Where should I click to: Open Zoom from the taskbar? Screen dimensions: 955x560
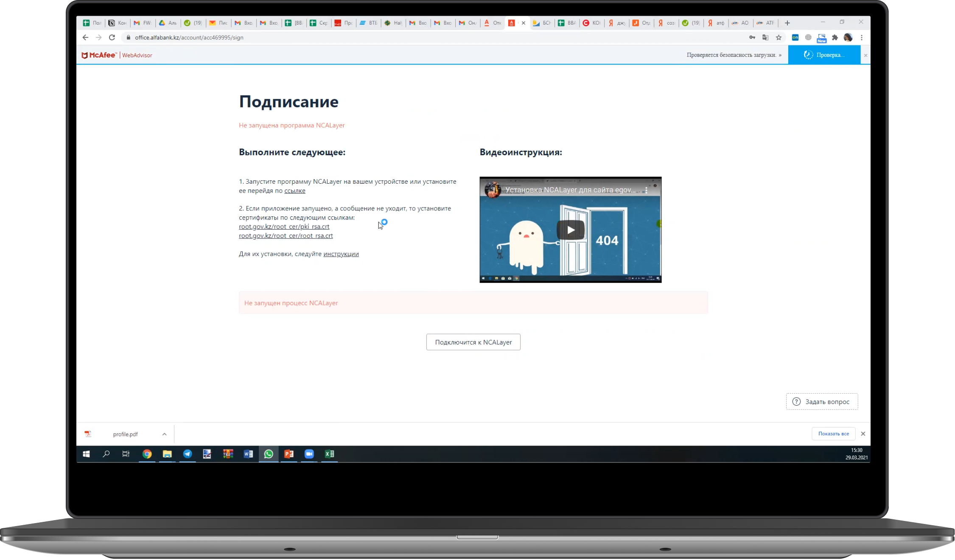click(309, 454)
